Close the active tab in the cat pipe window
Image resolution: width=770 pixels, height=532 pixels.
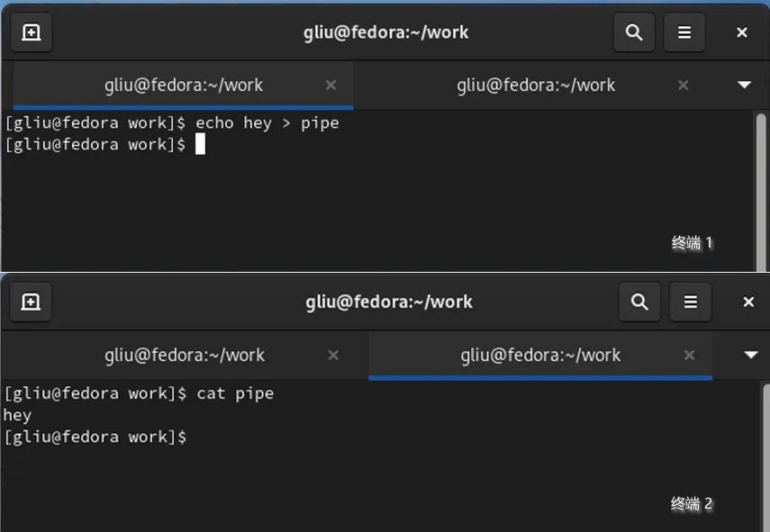click(689, 356)
